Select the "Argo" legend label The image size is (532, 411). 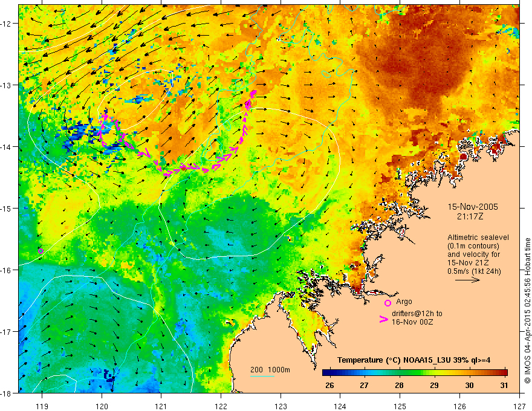tap(404, 302)
